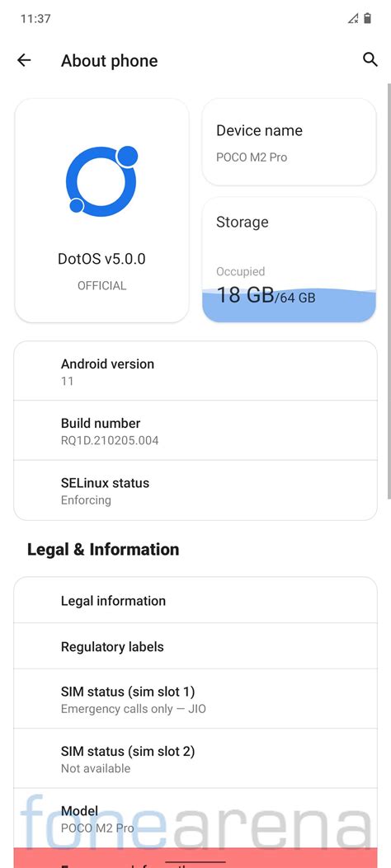Go back using the arrow icon
The width and height of the screenshot is (391, 868).
pos(24,60)
